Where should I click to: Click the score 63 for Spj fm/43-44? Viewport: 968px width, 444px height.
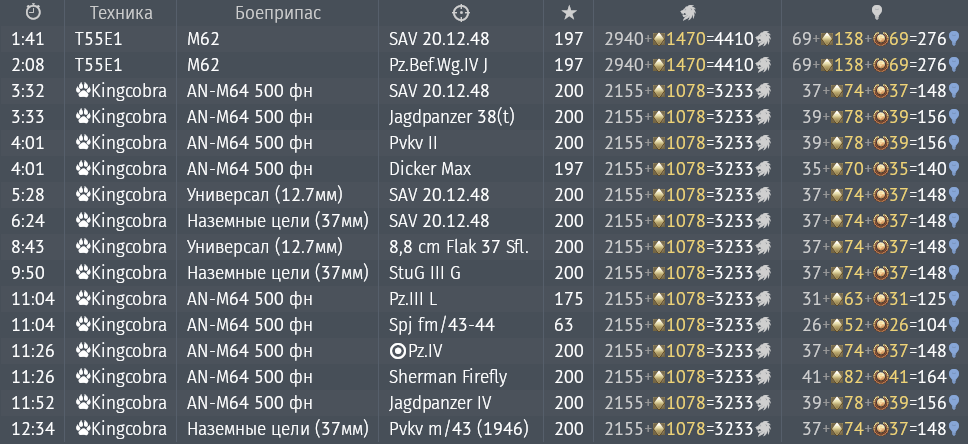point(564,325)
